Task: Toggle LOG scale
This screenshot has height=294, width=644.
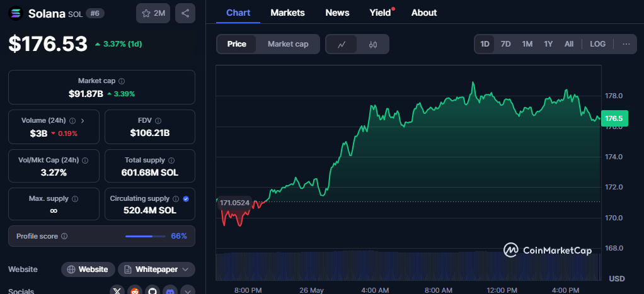Action: click(597, 44)
